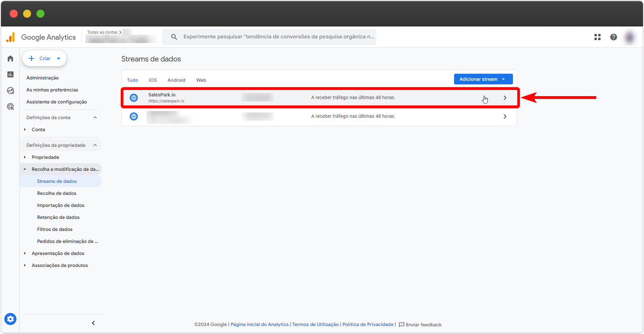Collapse the Definições da conta section
This screenshot has height=334, width=644.
(x=95, y=117)
